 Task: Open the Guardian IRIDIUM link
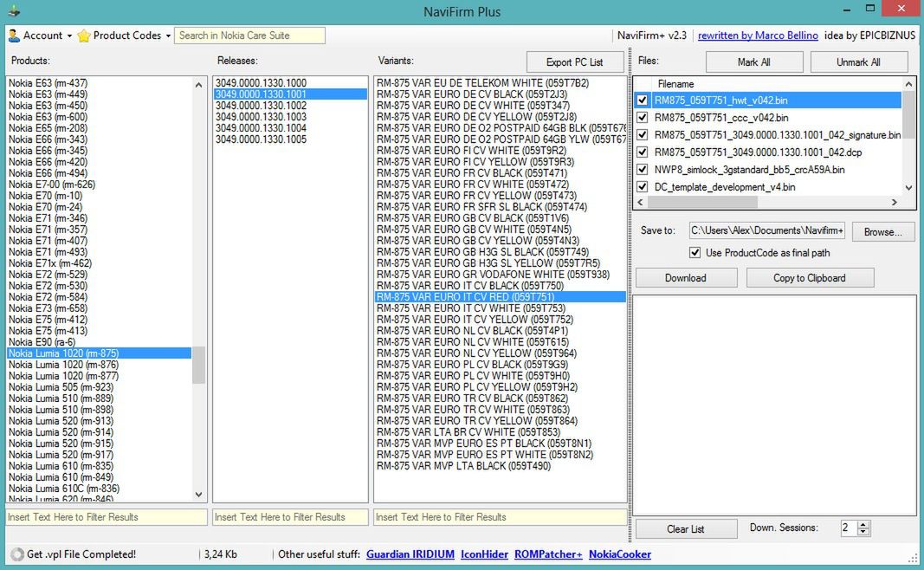coord(410,554)
